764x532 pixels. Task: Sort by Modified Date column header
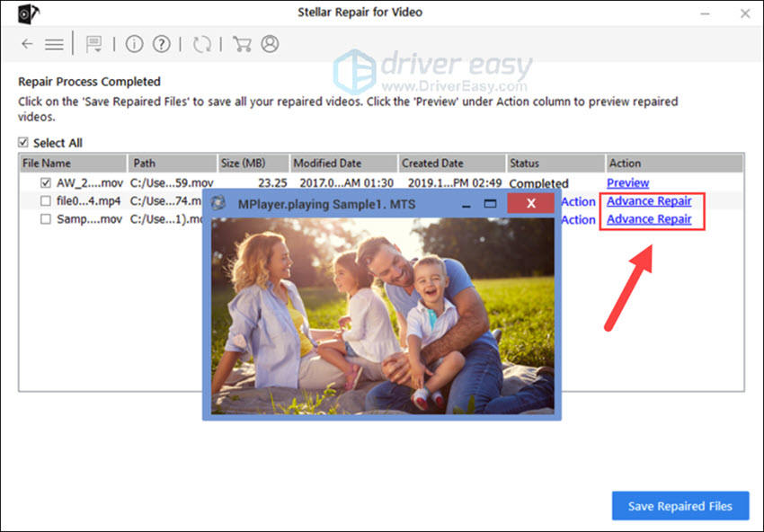(343, 164)
